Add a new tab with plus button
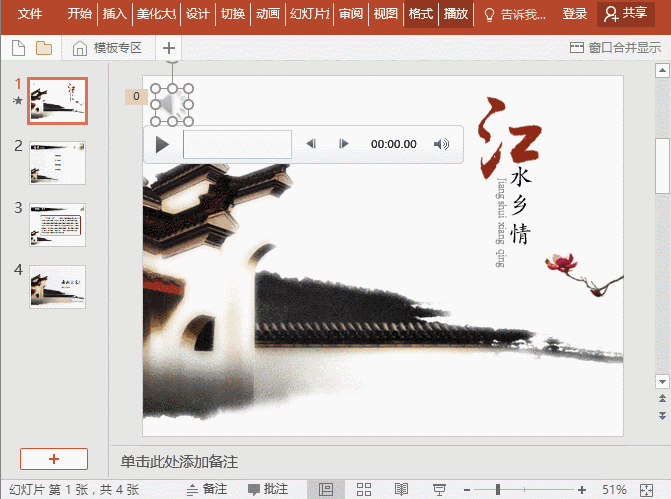The width and height of the screenshot is (671, 499). 169,48
